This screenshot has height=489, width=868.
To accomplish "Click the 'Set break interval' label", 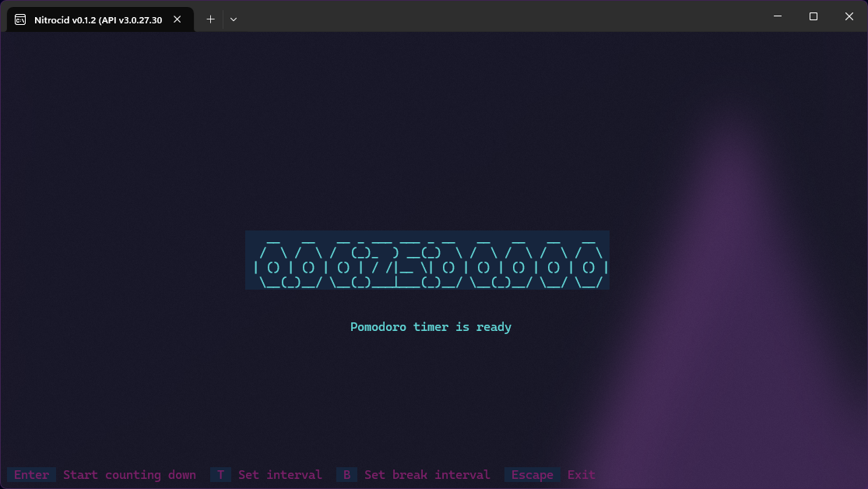I will point(427,475).
